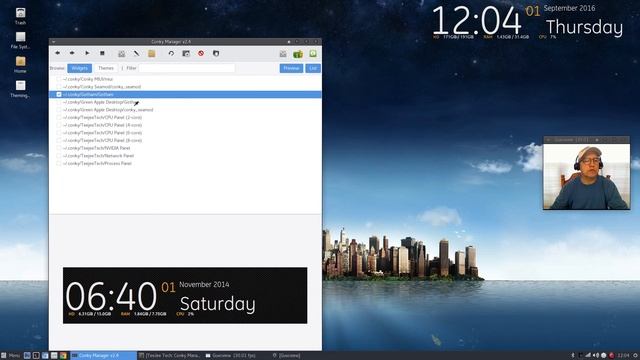Image resolution: width=640 pixels, height=360 pixels.
Task: Kill all Conky widgets with red icon
Action: 201,53
